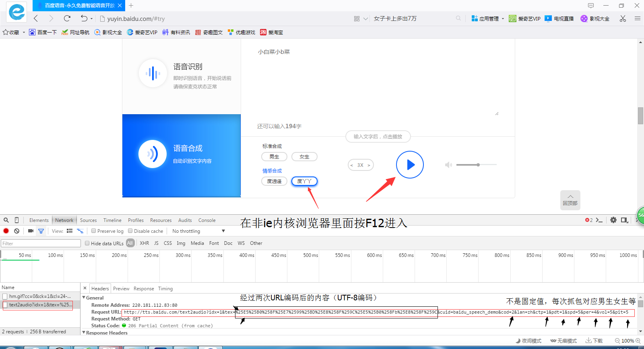Image resolution: width=644 pixels, height=349 pixels.
Task: Decrease speed with the left arrow of 3X
Action: click(351, 165)
